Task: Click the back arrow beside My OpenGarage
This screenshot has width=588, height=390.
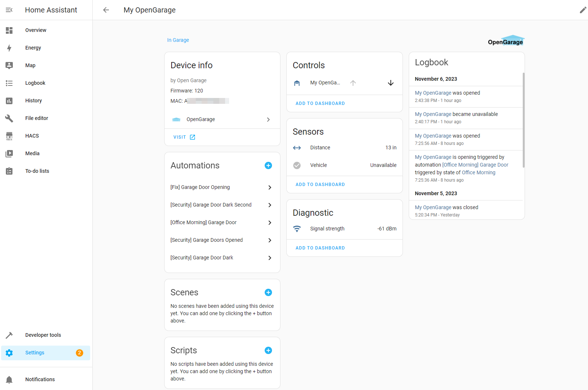Action: [x=106, y=10]
